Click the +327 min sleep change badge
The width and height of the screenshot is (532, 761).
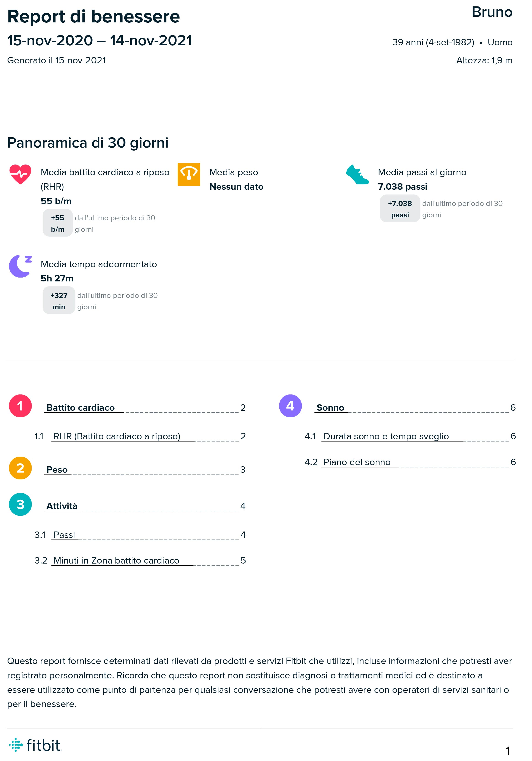59,301
